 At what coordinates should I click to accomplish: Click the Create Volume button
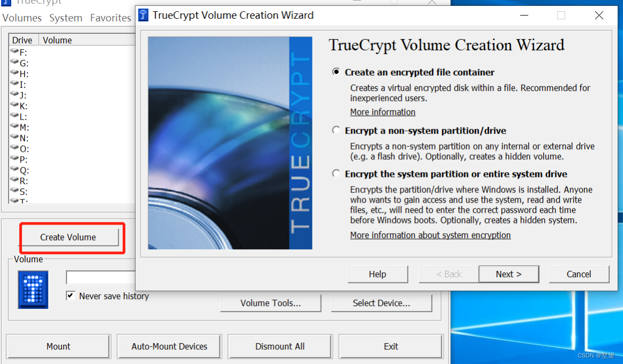68,237
